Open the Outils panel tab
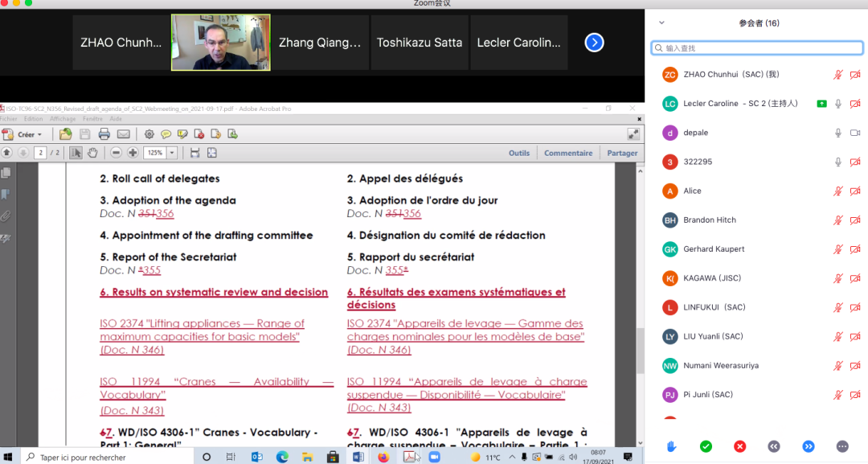The image size is (868, 464). [x=519, y=153]
